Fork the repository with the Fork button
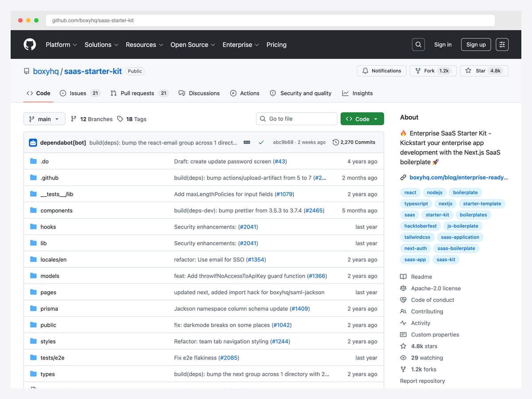532x399 pixels. pyautogui.click(x=433, y=71)
